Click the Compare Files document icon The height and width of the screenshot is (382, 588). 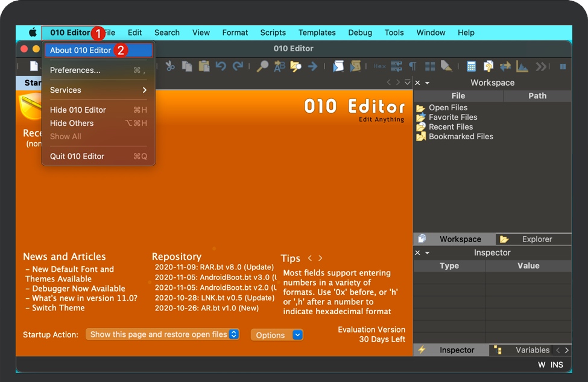tap(488, 66)
